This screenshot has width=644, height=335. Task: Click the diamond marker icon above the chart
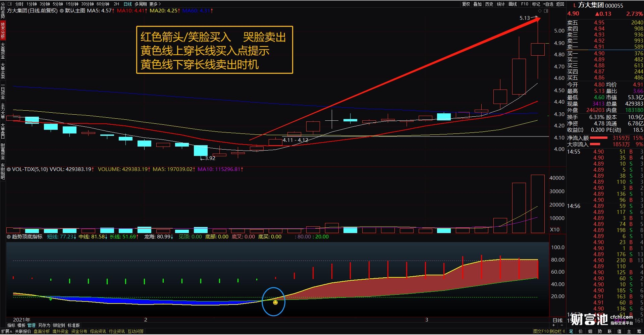point(540,11)
